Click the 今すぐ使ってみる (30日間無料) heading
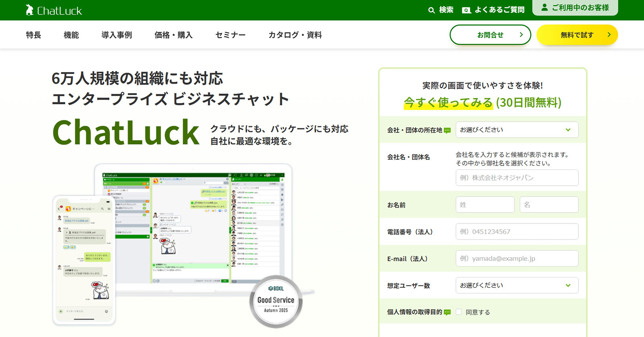The width and height of the screenshot is (644, 337). (483, 102)
